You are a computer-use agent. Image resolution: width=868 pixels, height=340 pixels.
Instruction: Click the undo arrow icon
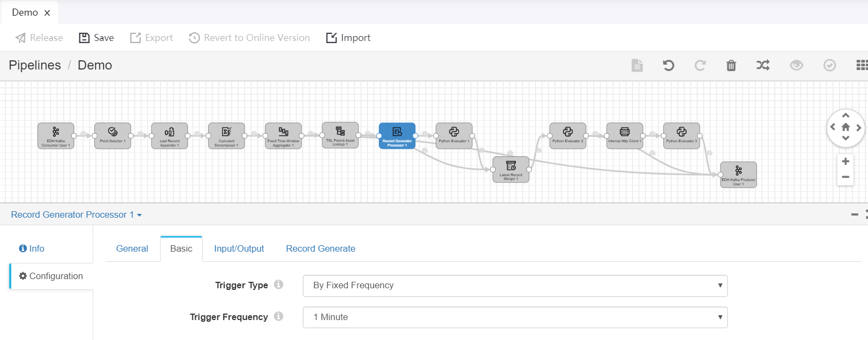668,66
